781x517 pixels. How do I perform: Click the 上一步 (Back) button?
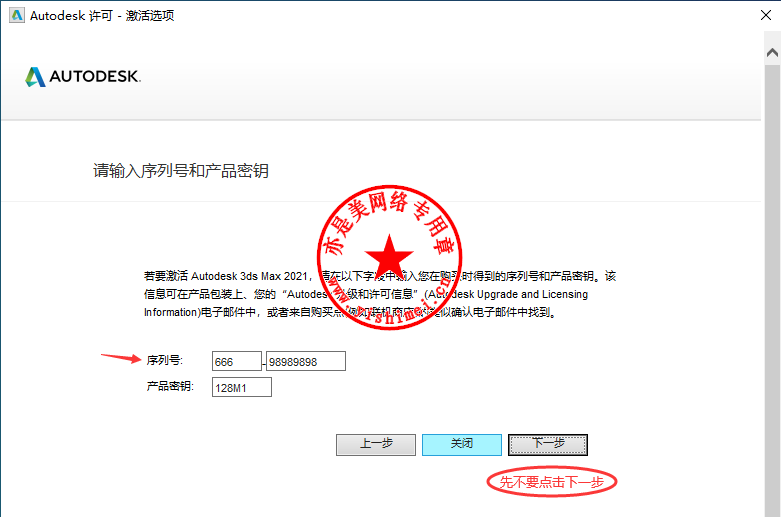point(376,444)
